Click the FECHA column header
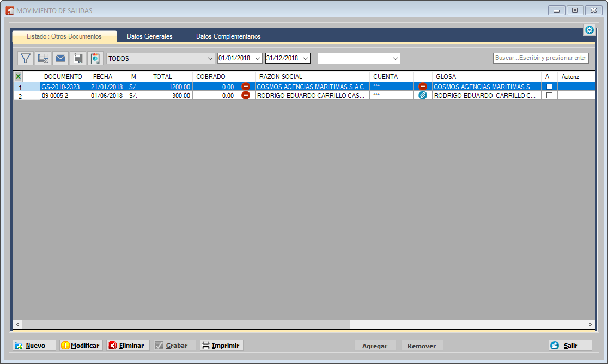Viewport: 608px width, 364px height. pyautogui.click(x=108, y=76)
